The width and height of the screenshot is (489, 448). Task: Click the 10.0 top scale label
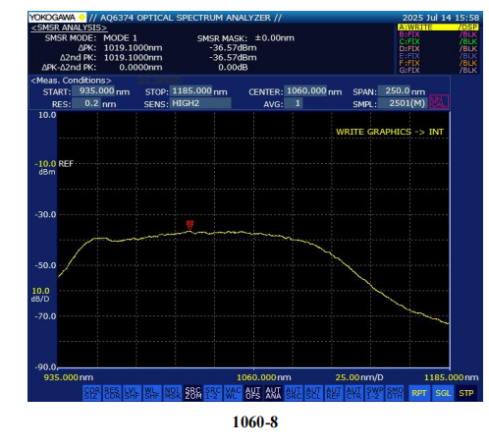coord(47,115)
